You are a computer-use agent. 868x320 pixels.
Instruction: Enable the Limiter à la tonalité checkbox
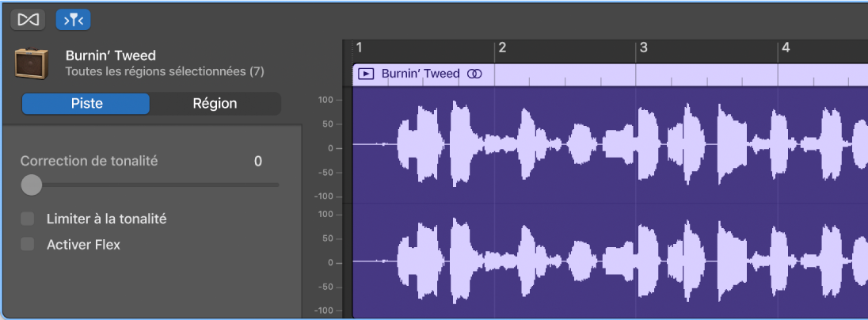point(29,219)
